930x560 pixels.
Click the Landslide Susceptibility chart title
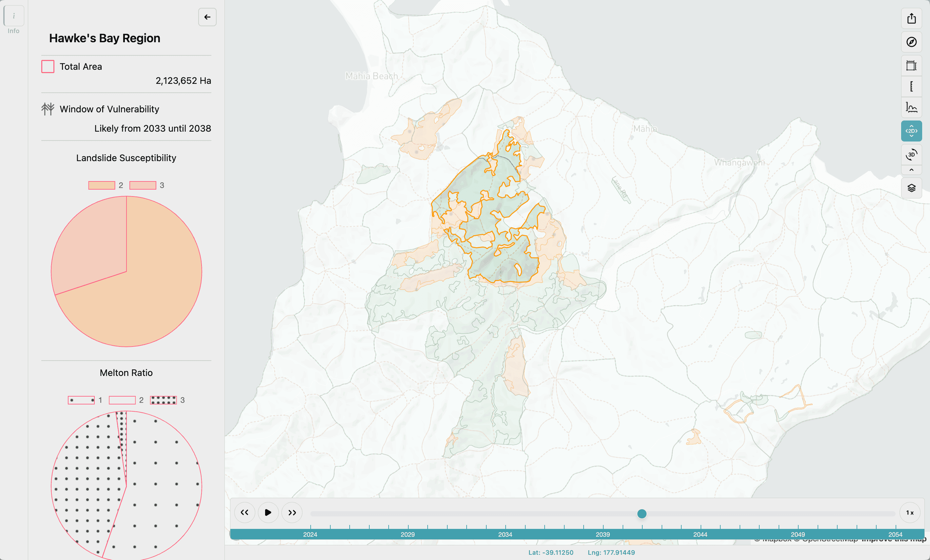(x=126, y=158)
